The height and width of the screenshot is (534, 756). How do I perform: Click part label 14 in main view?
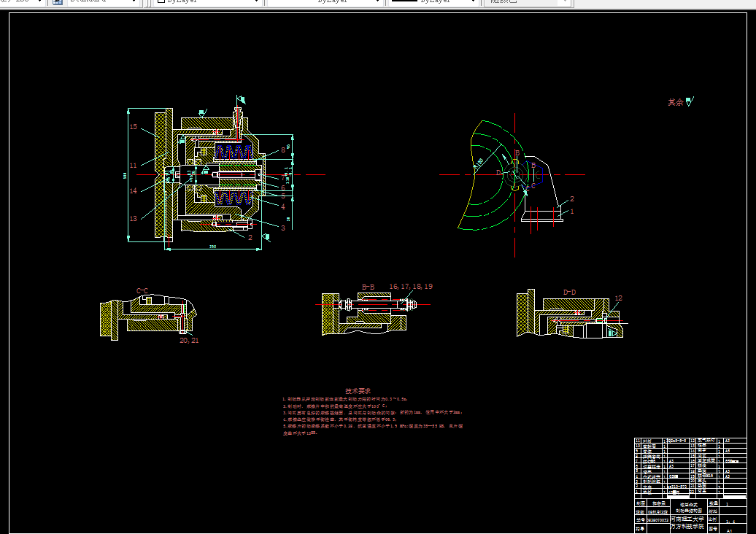pos(134,191)
